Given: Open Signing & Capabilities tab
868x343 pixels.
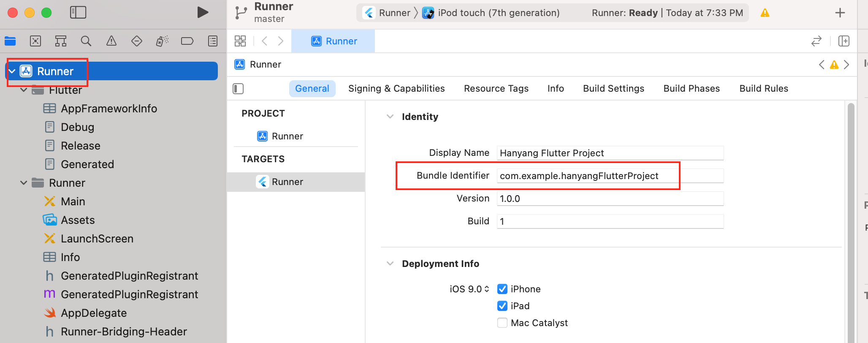Looking at the screenshot, I should 396,88.
